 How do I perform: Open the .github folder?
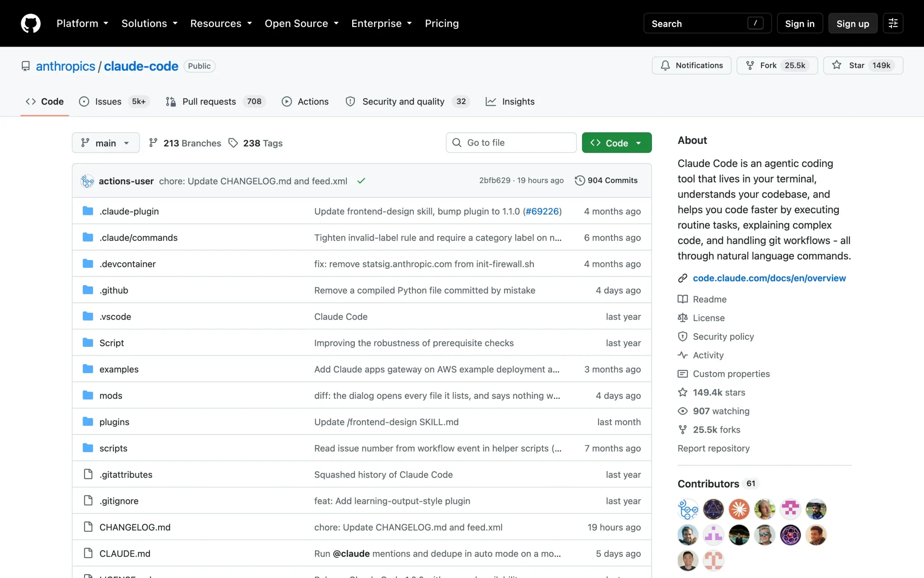pos(114,290)
